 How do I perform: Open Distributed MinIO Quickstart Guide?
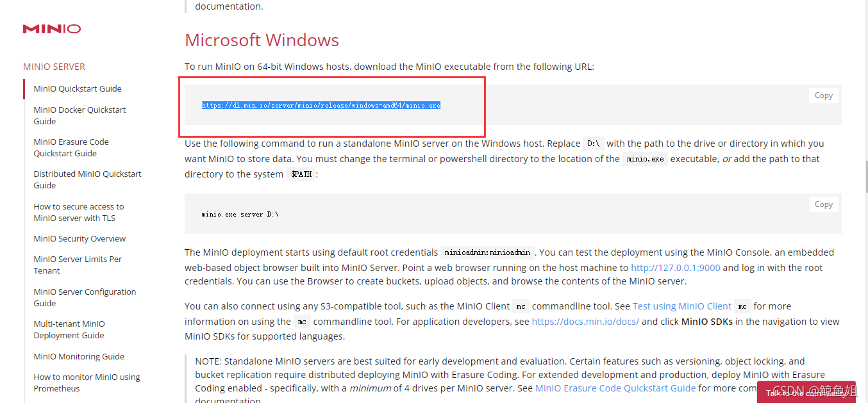(87, 179)
